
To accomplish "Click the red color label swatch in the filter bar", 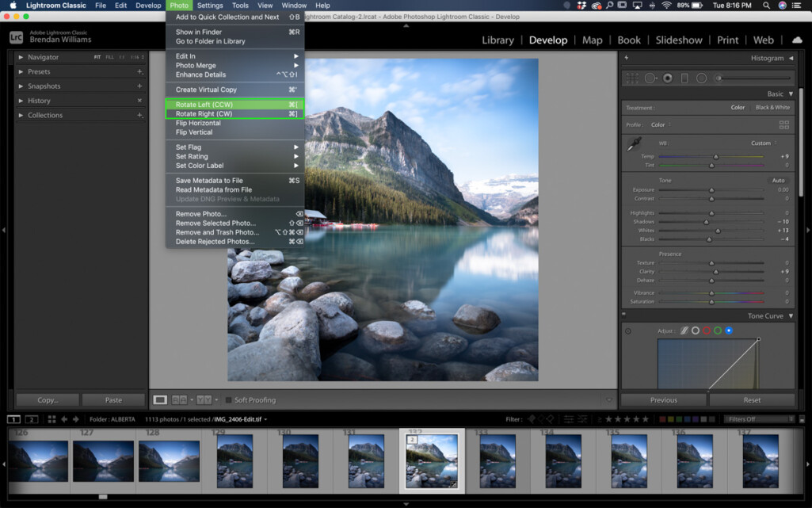I will pos(662,418).
